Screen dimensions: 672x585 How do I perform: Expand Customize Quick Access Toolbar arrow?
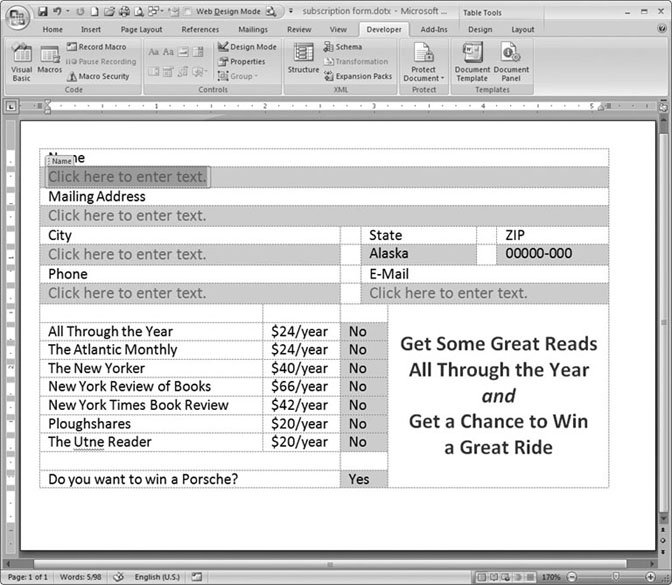point(291,11)
